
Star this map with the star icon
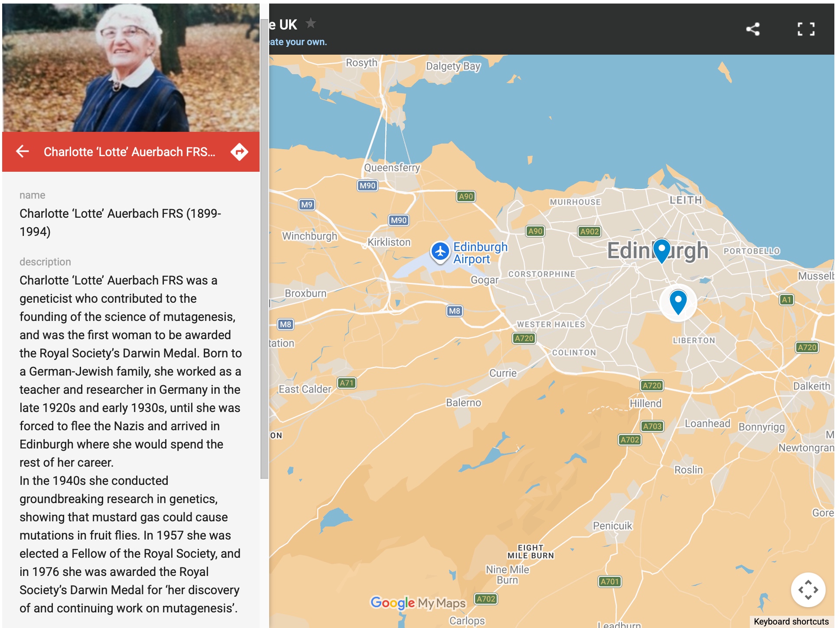311,23
